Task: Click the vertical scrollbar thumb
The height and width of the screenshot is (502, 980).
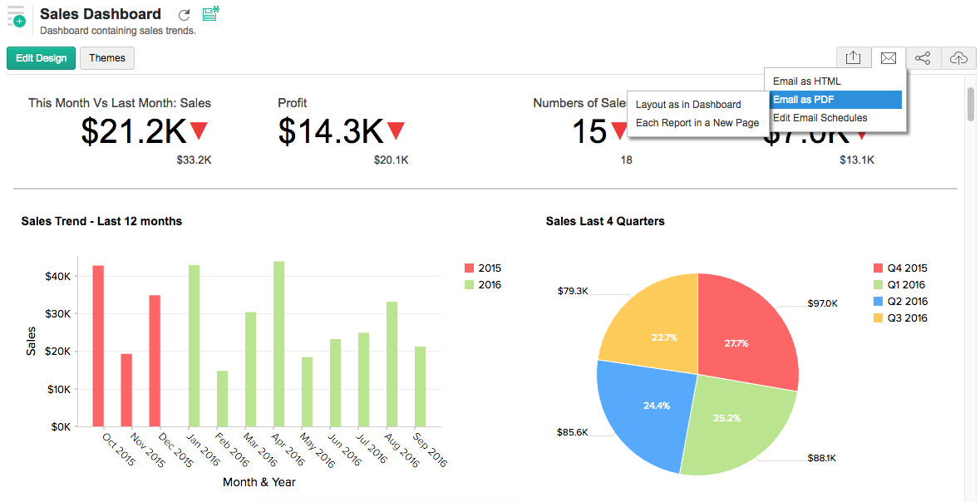Action: pyautogui.click(x=970, y=104)
